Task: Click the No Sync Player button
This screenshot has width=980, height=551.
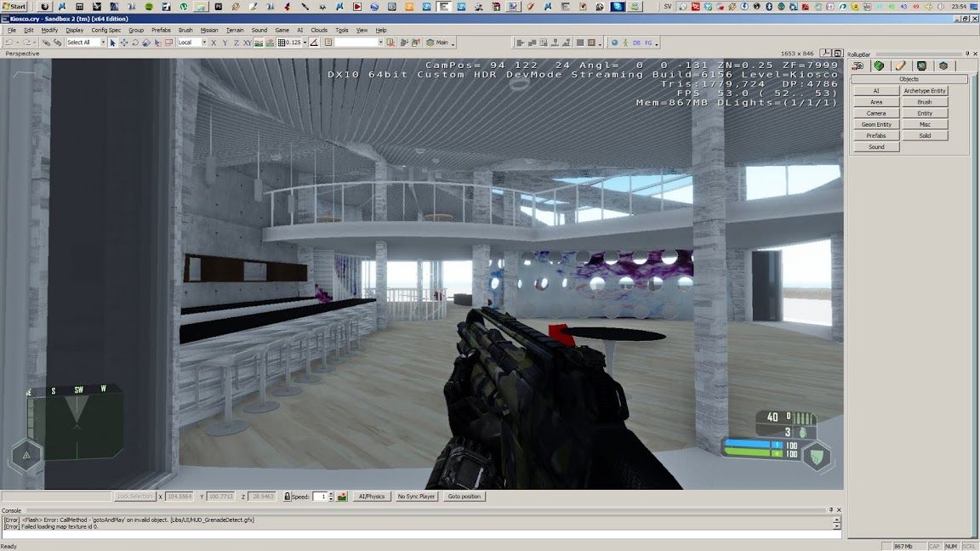Action: tap(416, 497)
